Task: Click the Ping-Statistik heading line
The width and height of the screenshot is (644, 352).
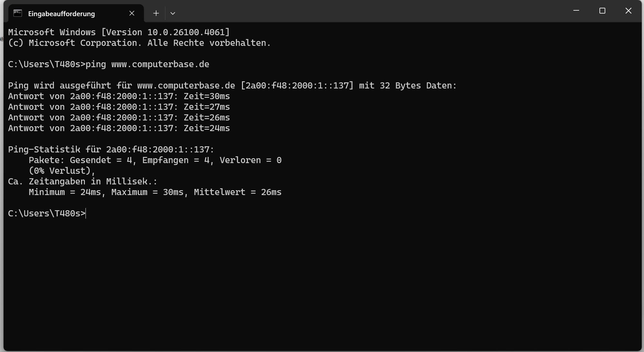Action: 111,149
